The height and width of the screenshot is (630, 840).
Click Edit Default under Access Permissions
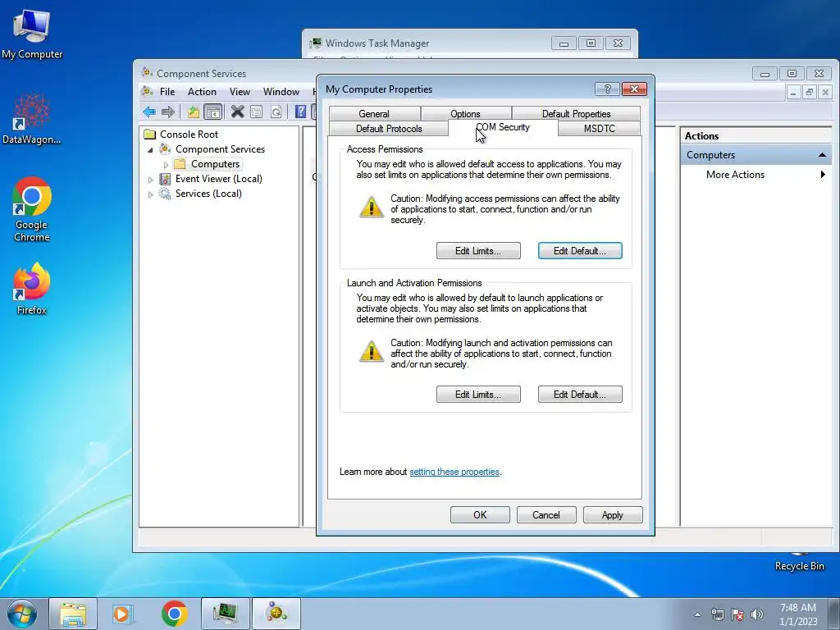click(x=580, y=251)
